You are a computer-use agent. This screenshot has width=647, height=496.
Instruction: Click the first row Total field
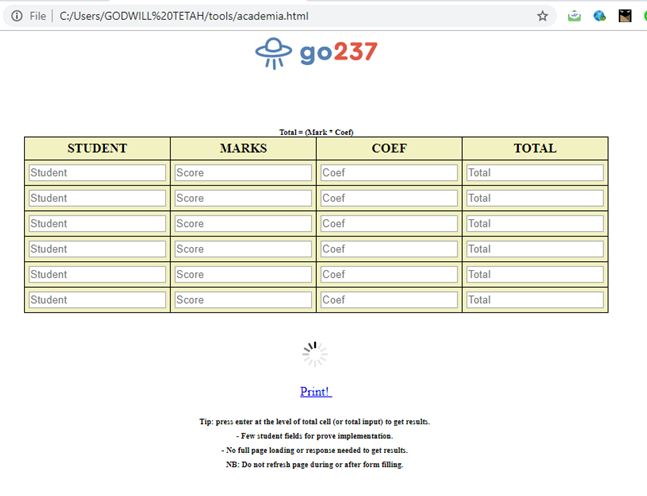click(535, 172)
